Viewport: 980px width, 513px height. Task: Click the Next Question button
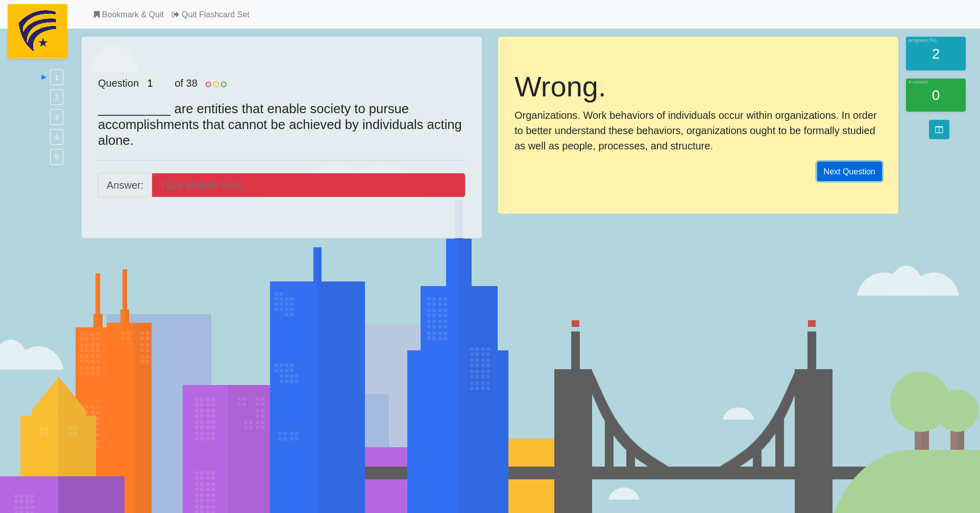pyautogui.click(x=849, y=172)
